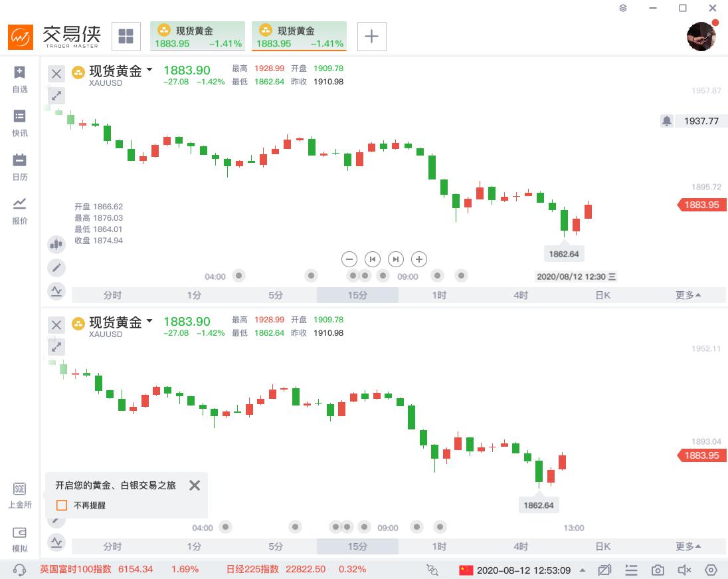Zoom in the top chart with the plus control
This screenshot has width=728, height=579.
pos(418,259)
